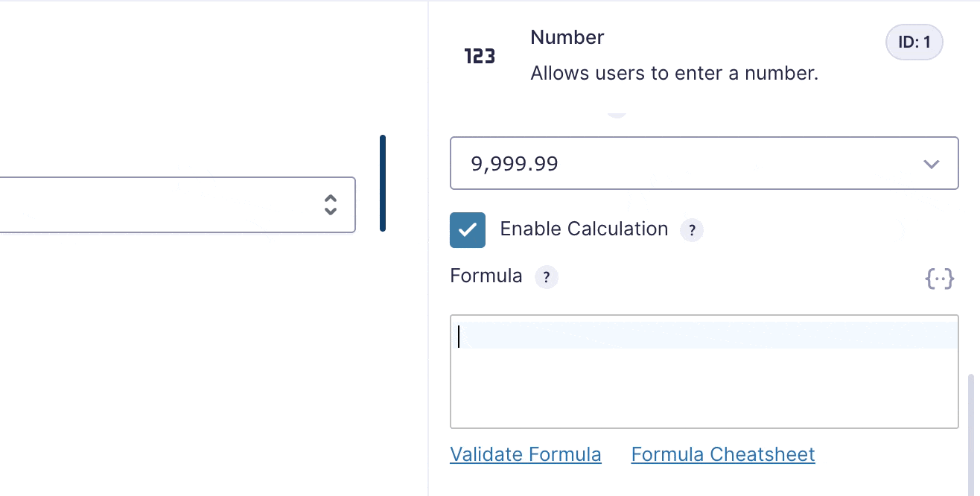
Task: Click the chevron arrow of the number format dropdown
Action: [x=931, y=164]
